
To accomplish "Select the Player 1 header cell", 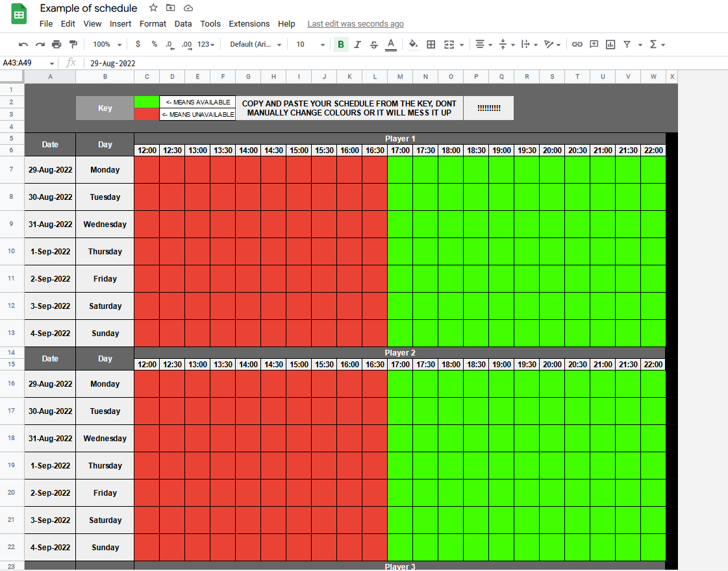I will coord(400,139).
